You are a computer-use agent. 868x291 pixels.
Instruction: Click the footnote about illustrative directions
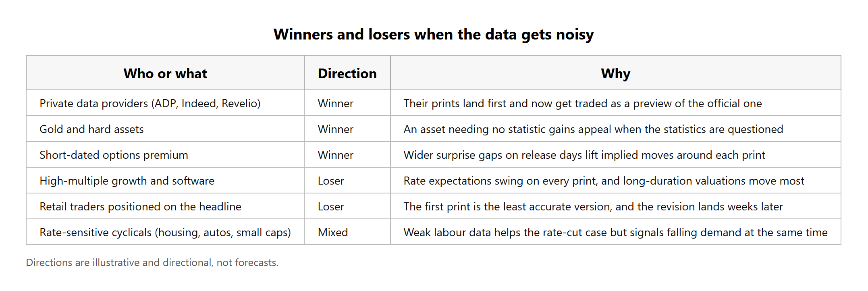click(152, 262)
